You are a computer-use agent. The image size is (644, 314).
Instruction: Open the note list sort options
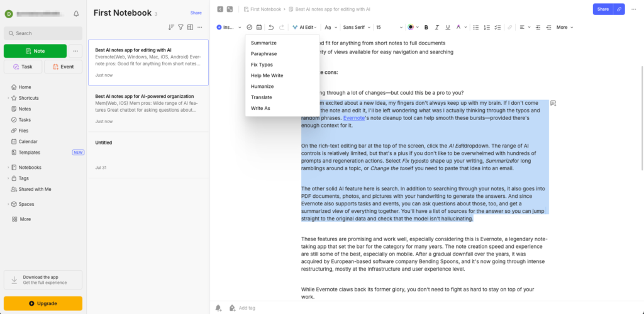tap(171, 27)
